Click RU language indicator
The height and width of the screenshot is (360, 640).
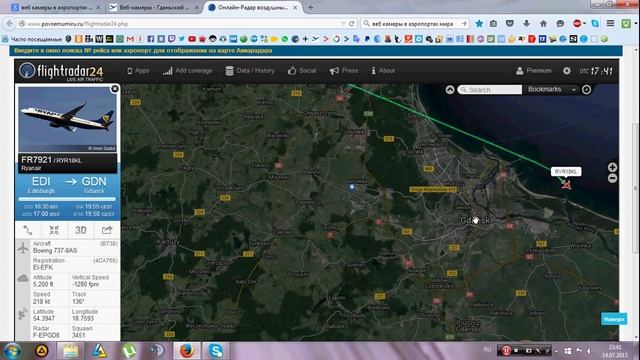[487, 350]
